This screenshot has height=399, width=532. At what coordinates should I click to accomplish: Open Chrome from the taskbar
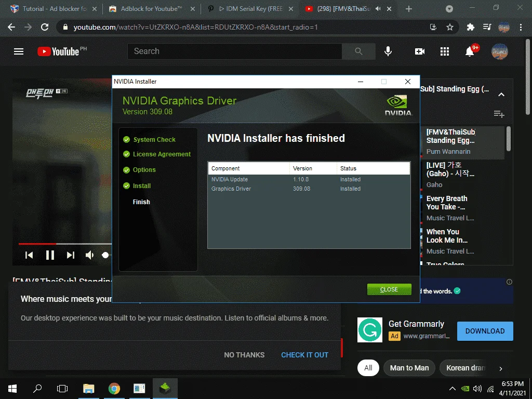click(x=114, y=389)
